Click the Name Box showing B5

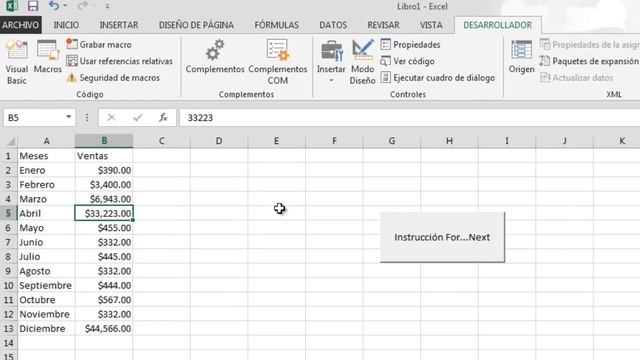[x=33, y=118]
